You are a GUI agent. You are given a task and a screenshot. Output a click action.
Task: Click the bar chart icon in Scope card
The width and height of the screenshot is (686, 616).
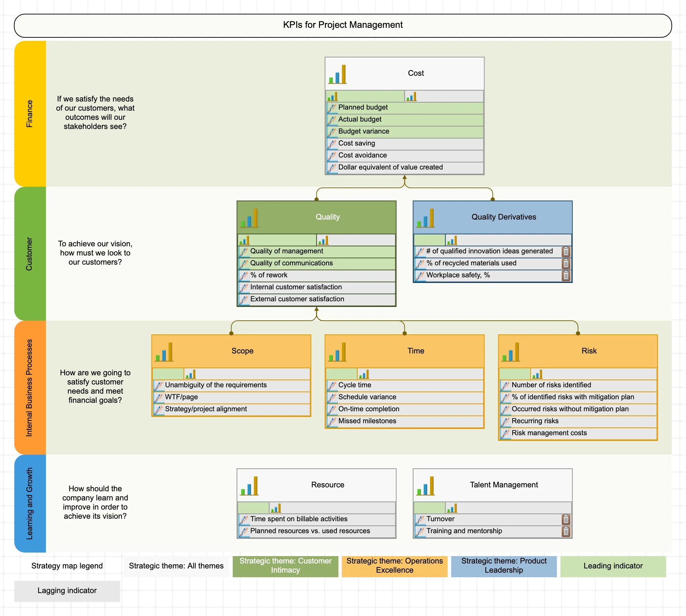click(164, 352)
